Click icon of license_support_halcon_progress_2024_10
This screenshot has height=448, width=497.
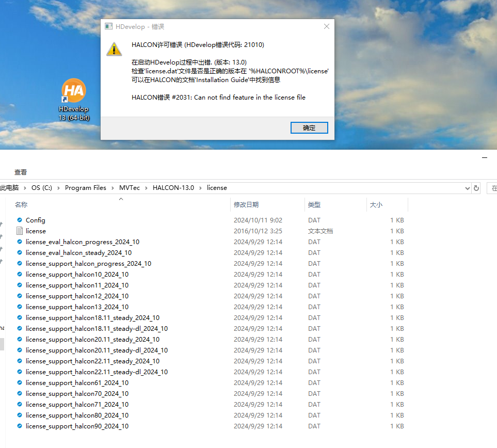point(20,263)
